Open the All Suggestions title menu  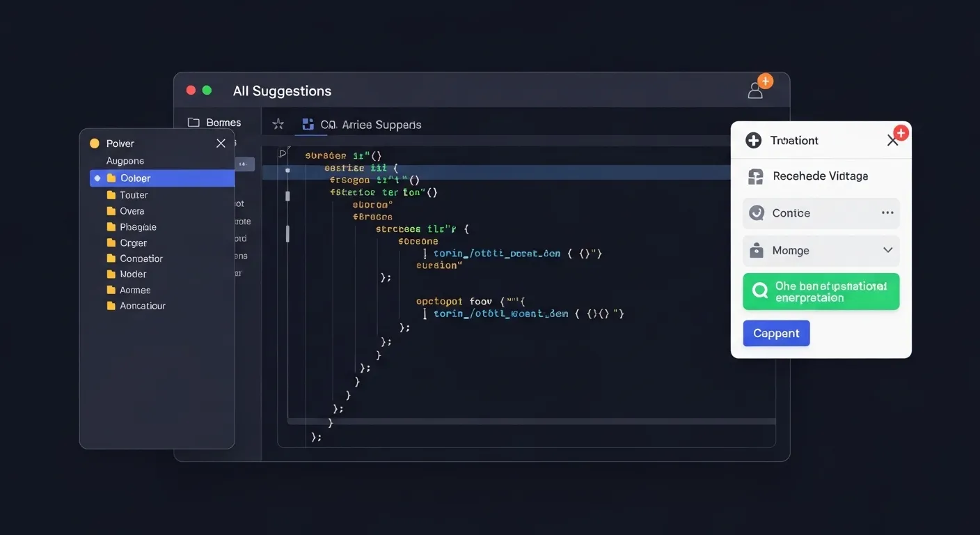[x=282, y=91]
